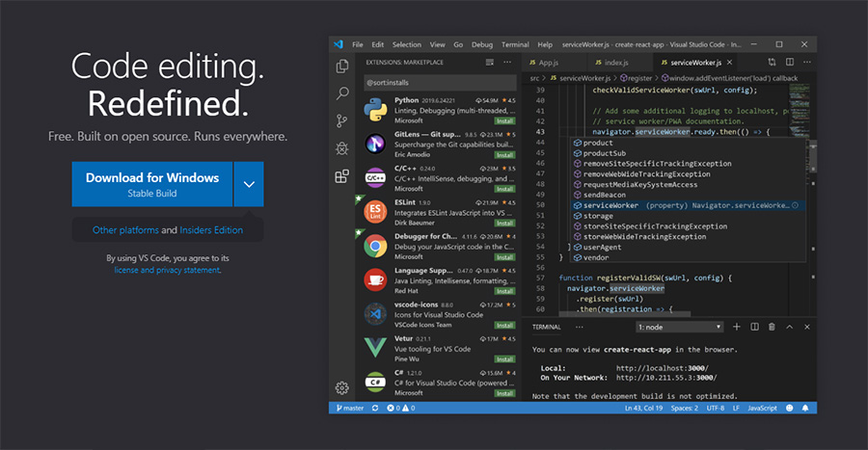This screenshot has width=868, height=450.
Task: Click 'Ln 43, Col 19' in status bar
Action: click(x=643, y=408)
